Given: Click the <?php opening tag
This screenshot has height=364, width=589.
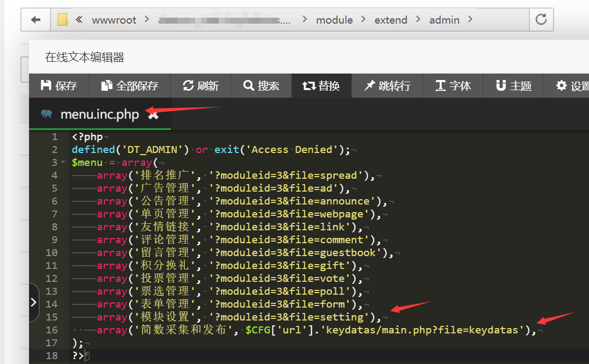Looking at the screenshot, I should 87,137.
